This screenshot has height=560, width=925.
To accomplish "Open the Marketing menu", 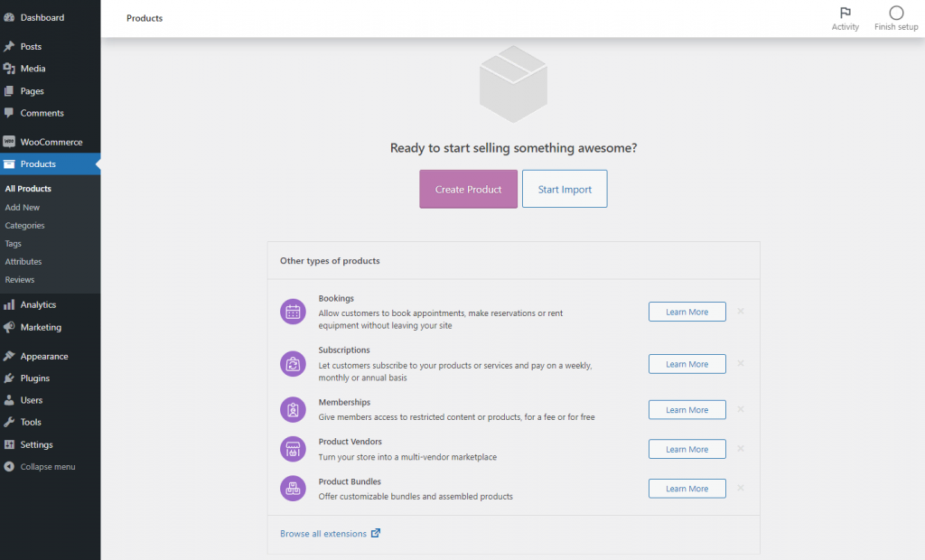I will tap(41, 328).
